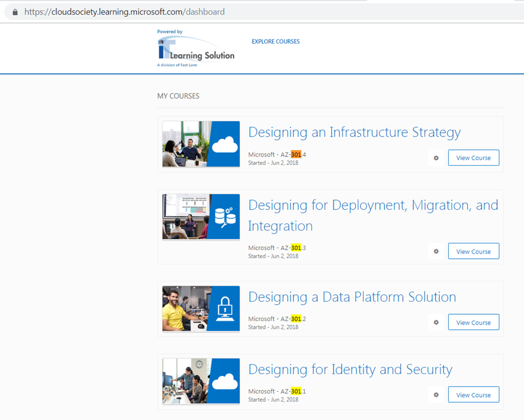Open the Designing an Infrastructure Strategy title link
The height and width of the screenshot is (420, 524).
[x=354, y=132]
